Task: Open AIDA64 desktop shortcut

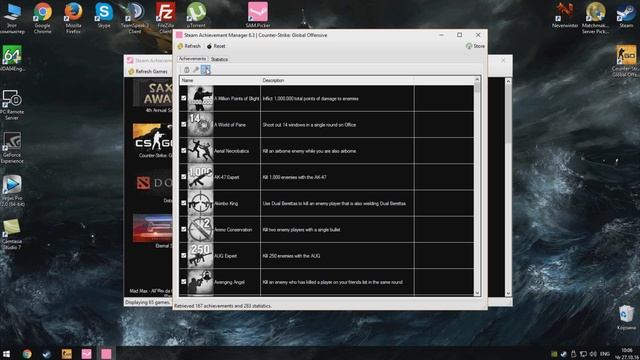Action: [12, 58]
